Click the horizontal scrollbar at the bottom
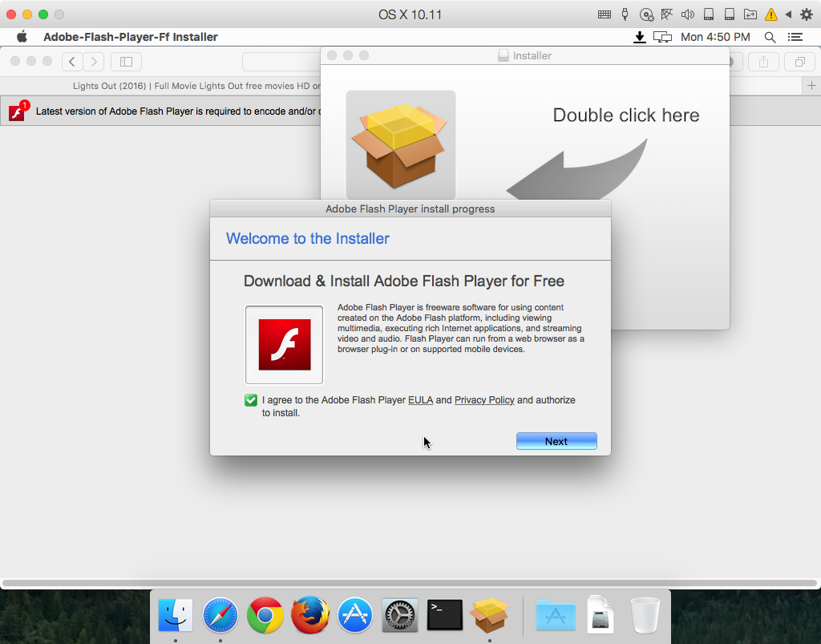Image resolution: width=821 pixels, height=644 pixels. 410,583
